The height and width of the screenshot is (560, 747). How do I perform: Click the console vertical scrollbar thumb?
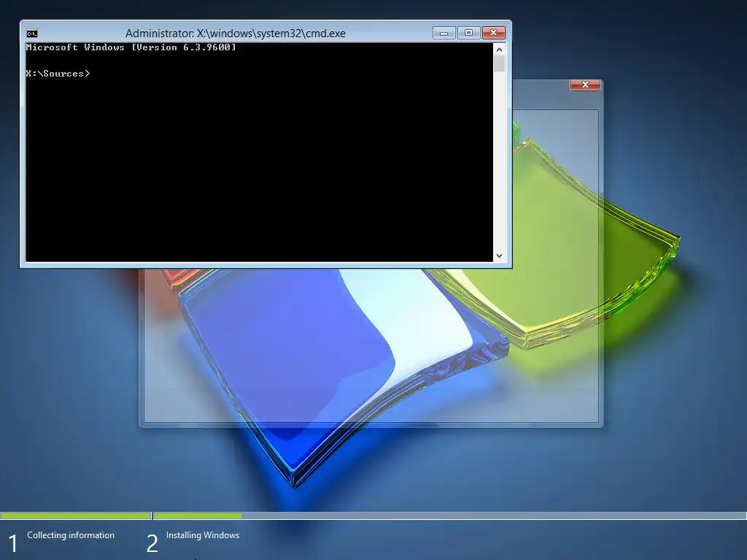(x=499, y=64)
